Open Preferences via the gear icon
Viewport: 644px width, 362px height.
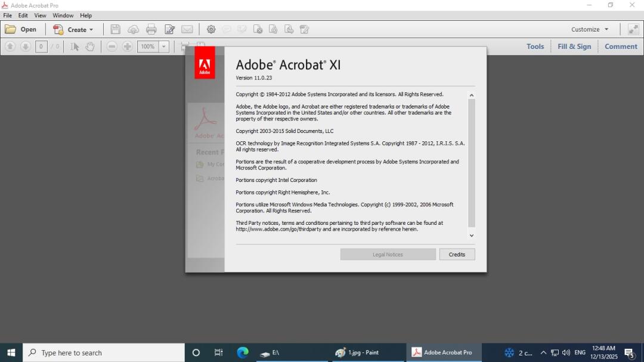pyautogui.click(x=211, y=29)
